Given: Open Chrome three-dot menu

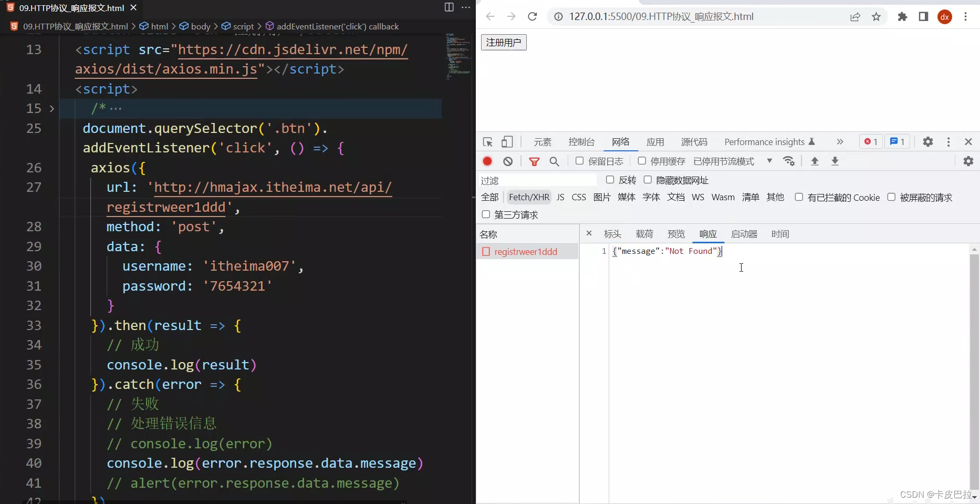Looking at the screenshot, I should pos(965,16).
